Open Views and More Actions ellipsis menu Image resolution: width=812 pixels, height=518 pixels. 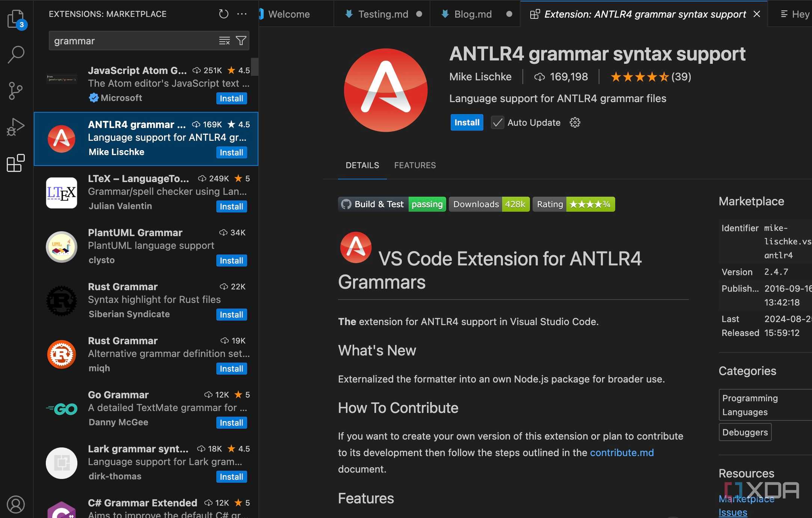(x=242, y=14)
